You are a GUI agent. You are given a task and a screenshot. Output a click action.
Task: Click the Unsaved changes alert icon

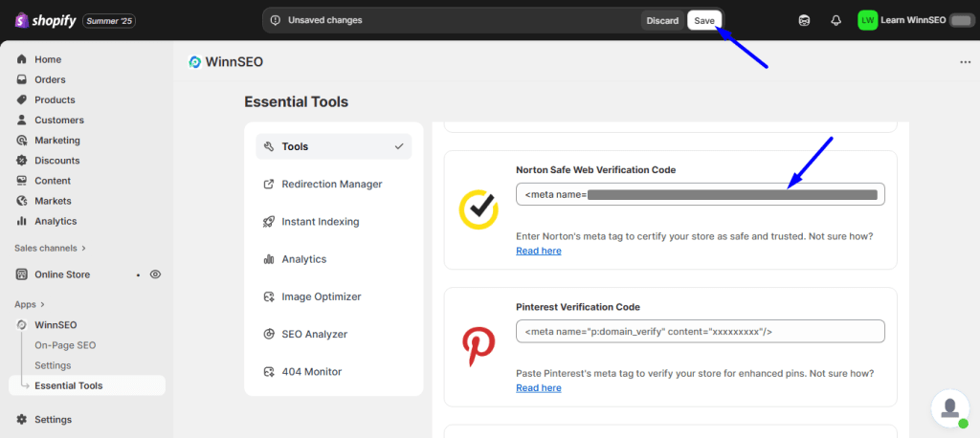point(275,21)
